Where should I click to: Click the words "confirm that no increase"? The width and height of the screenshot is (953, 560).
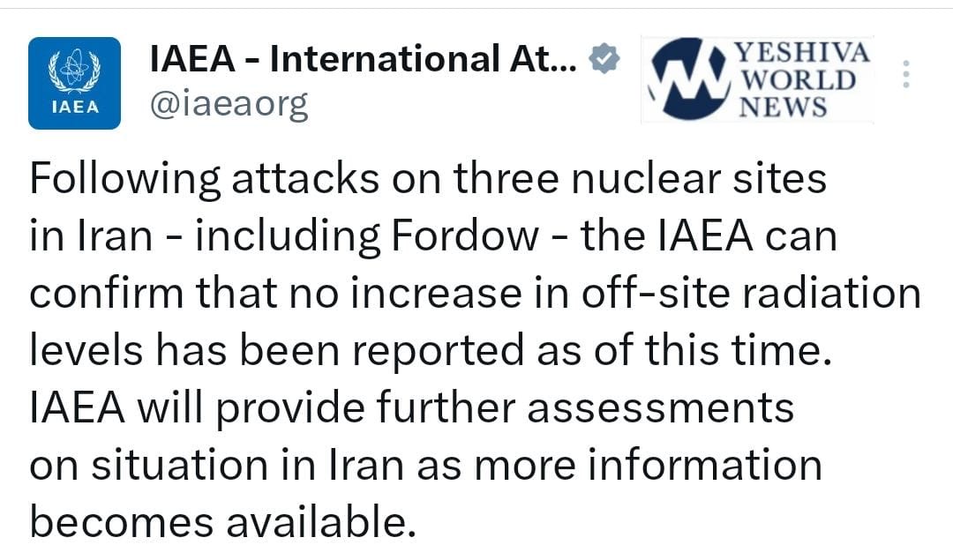(238, 293)
